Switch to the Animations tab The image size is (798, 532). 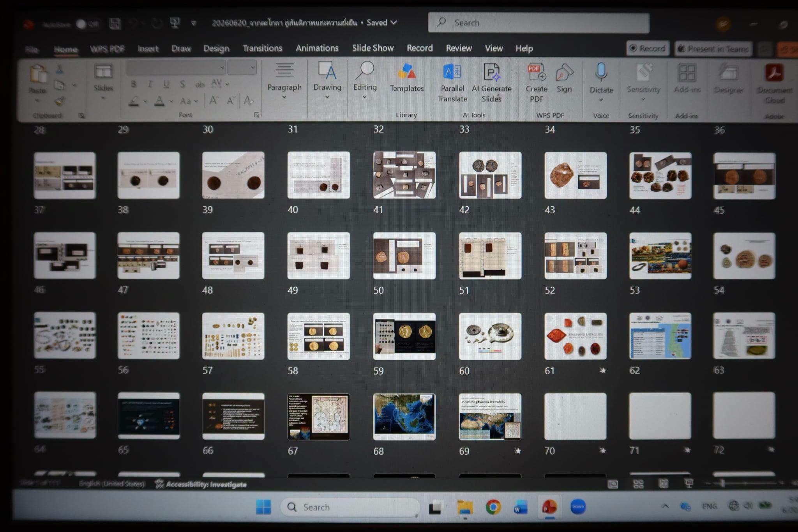pyautogui.click(x=317, y=48)
